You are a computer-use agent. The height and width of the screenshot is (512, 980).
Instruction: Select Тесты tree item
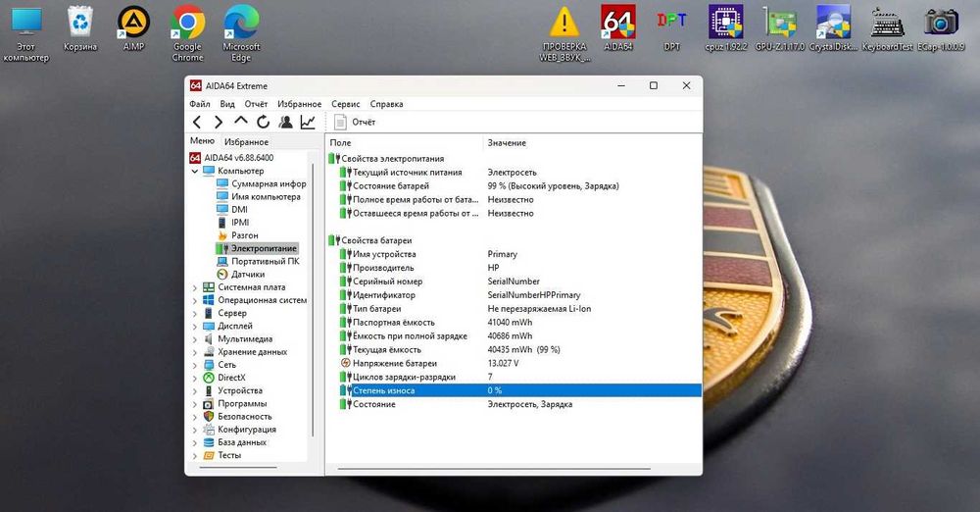(221, 455)
